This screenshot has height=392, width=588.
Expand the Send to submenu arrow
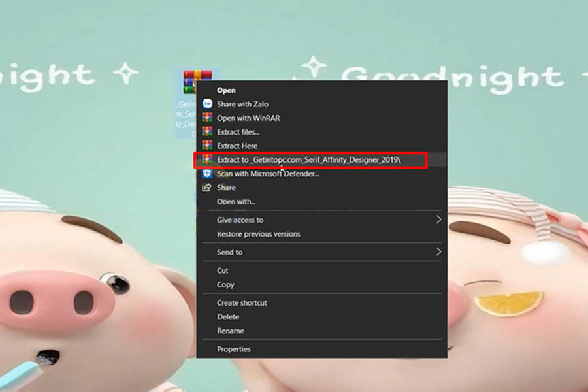click(438, 252)
